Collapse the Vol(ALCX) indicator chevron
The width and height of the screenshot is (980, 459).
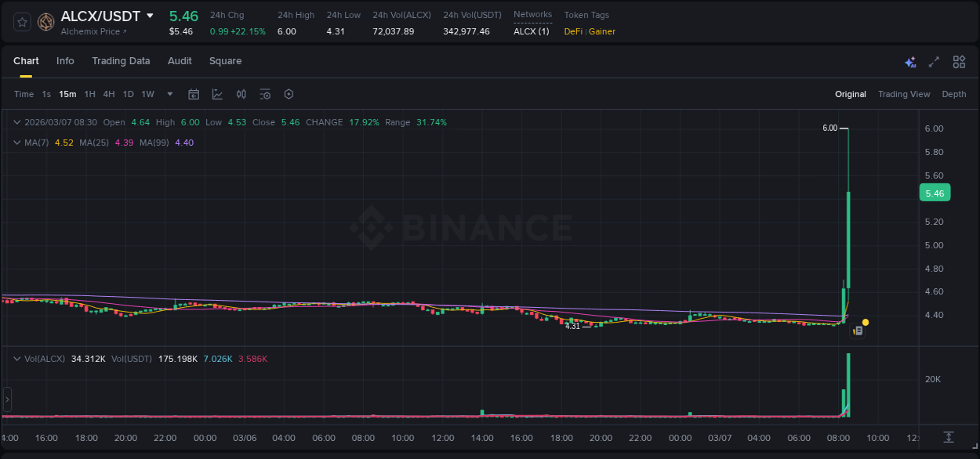16,359
